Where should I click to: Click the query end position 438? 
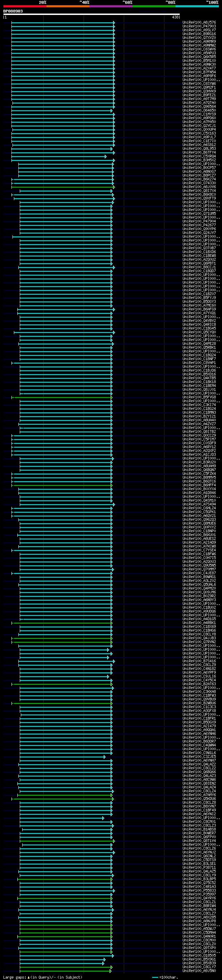point(175,17)
